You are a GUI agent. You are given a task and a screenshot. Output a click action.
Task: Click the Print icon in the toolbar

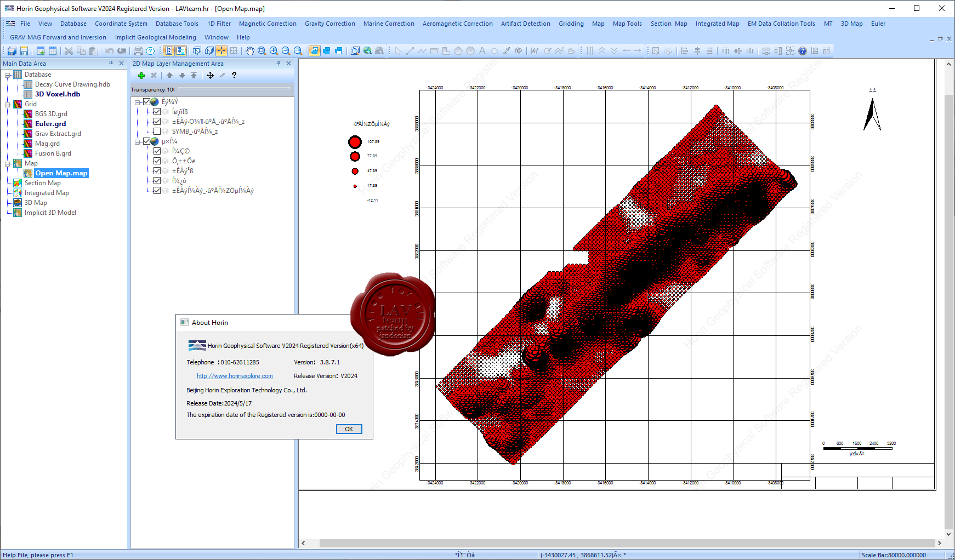[138, 51]
